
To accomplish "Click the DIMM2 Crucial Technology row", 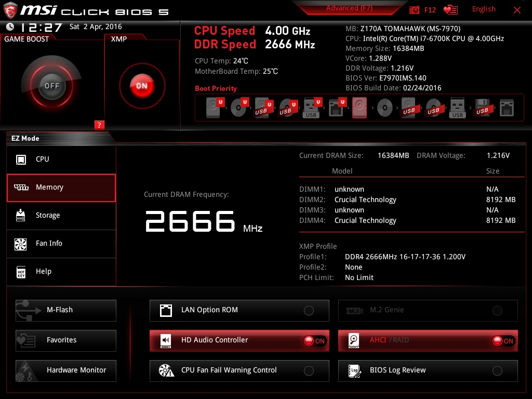I will 407,199.
